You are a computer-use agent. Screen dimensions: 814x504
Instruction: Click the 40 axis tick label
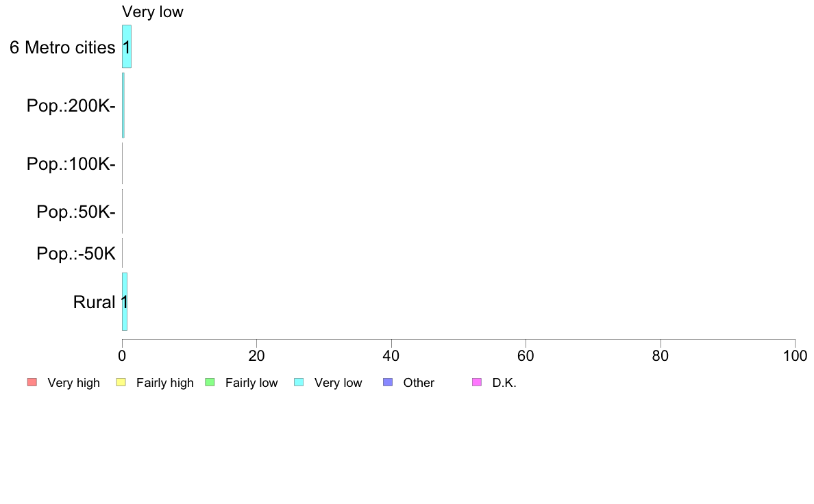pyautogui.click(x=391, y=355)
